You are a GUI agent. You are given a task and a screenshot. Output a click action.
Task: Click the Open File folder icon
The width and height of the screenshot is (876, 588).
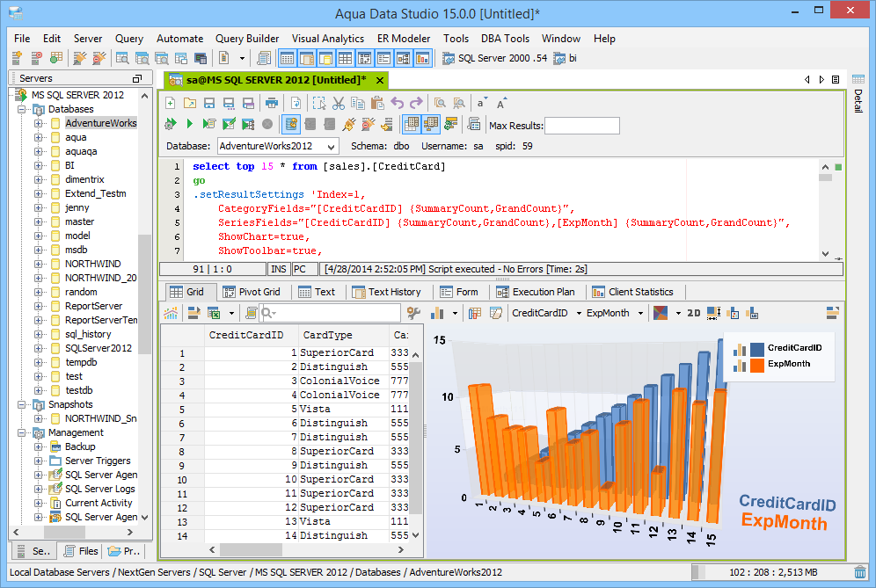(x=190, y=104)
